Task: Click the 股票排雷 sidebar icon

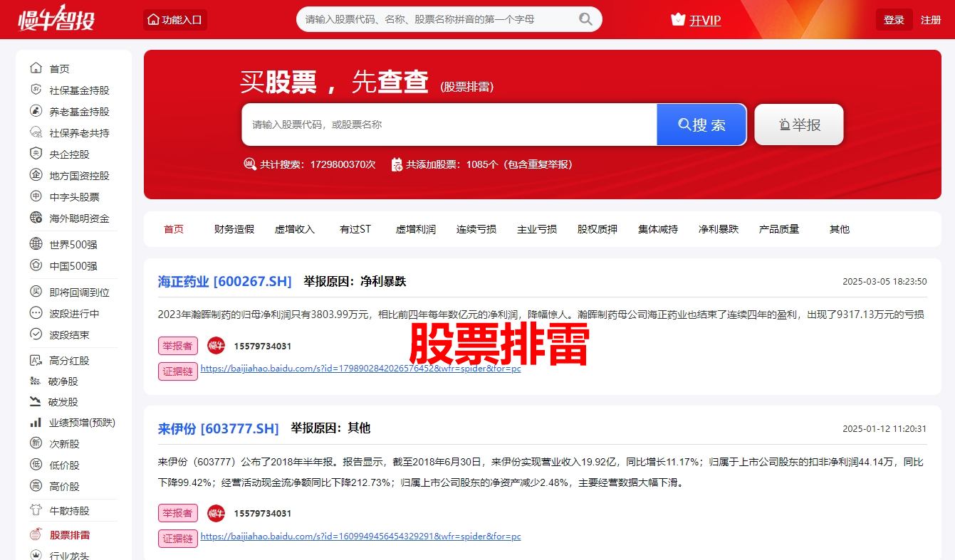Action: (x=36, y=534)
